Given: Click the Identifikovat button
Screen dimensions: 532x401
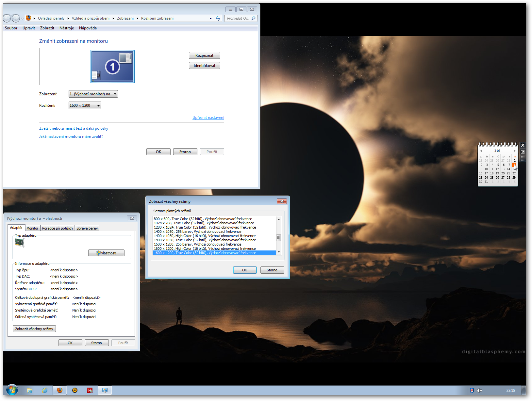Looking at the screenshot, I should [205, 66].
